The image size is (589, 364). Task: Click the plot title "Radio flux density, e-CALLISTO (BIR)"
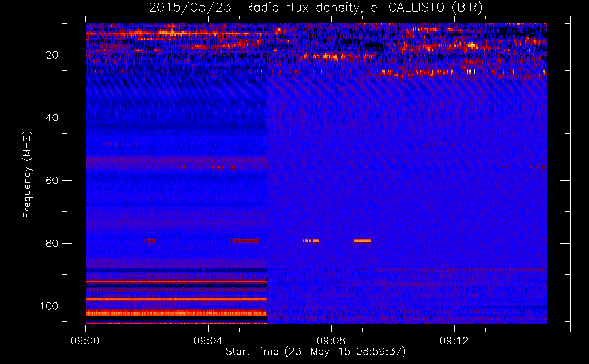pos(363,7)
